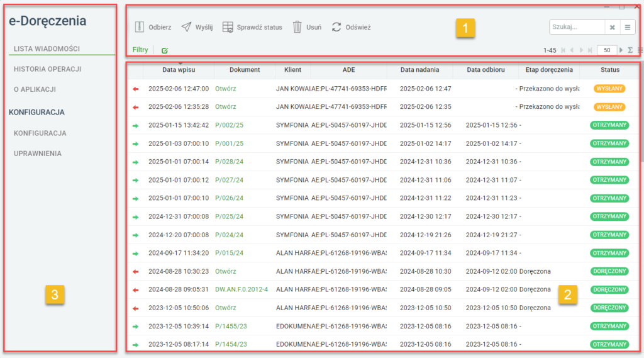Click red arrow of DW.AN.F.0.2012-4 row

pyautogui.click(x=136, y=290)
